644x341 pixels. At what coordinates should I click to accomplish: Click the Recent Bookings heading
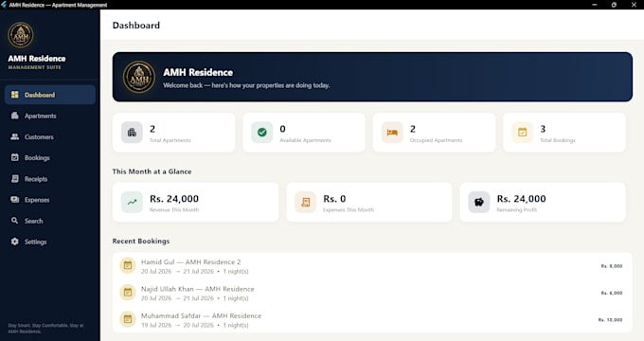(x=141, y=242)
